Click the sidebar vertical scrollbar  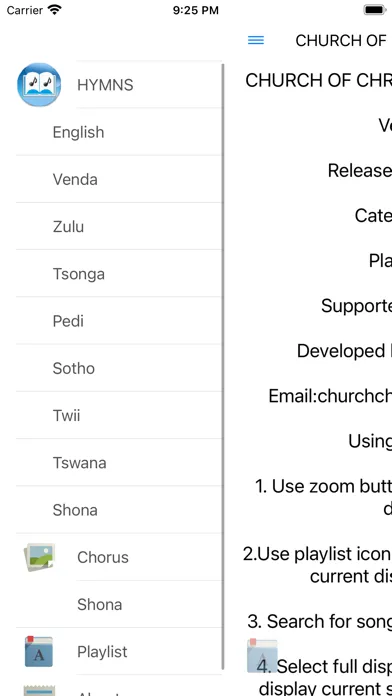pyautogui.click(x=222, y=366)
